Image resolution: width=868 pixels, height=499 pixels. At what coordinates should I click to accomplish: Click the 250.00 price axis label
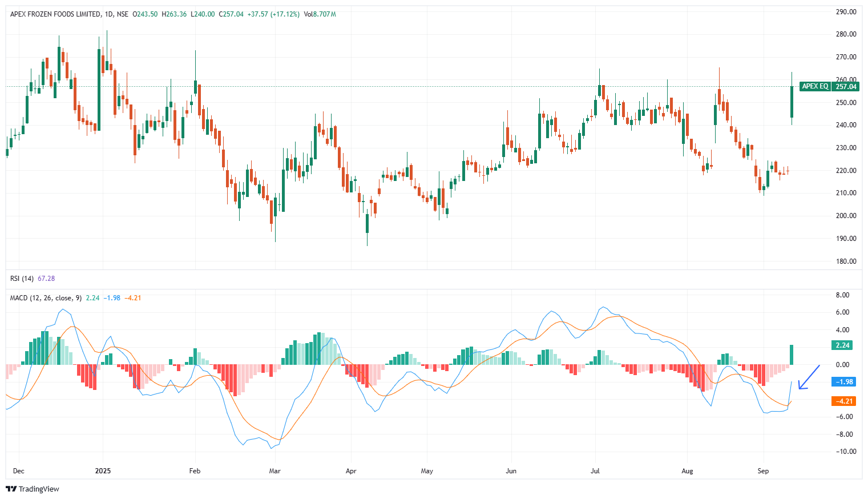pos(846,103)
